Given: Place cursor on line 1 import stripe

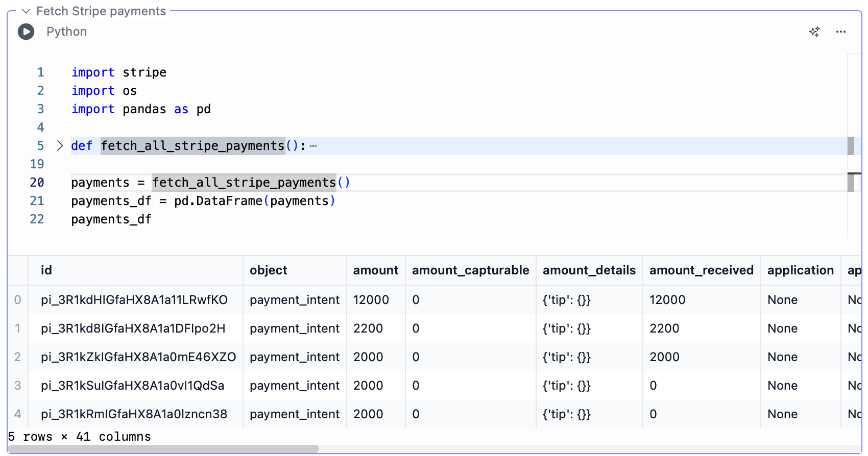Looking at the screenshot, I should pyautogui.click(x=119, y=72).
